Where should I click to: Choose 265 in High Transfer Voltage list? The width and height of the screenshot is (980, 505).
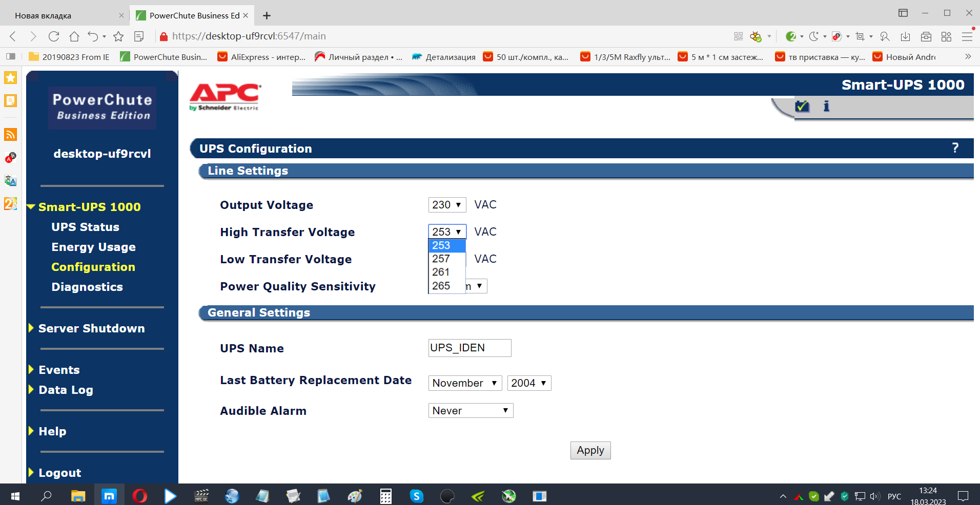click(447, 286)
